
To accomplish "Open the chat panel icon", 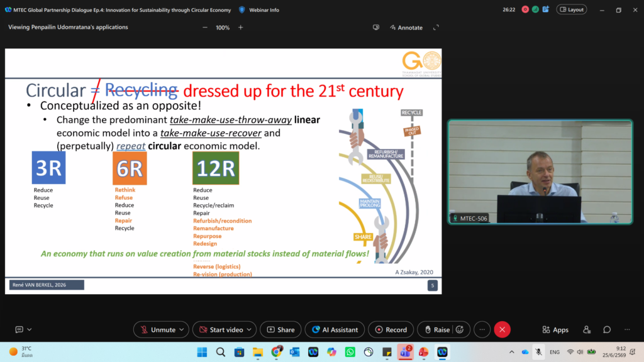I will pyautogui.click(x=607, y=329).
